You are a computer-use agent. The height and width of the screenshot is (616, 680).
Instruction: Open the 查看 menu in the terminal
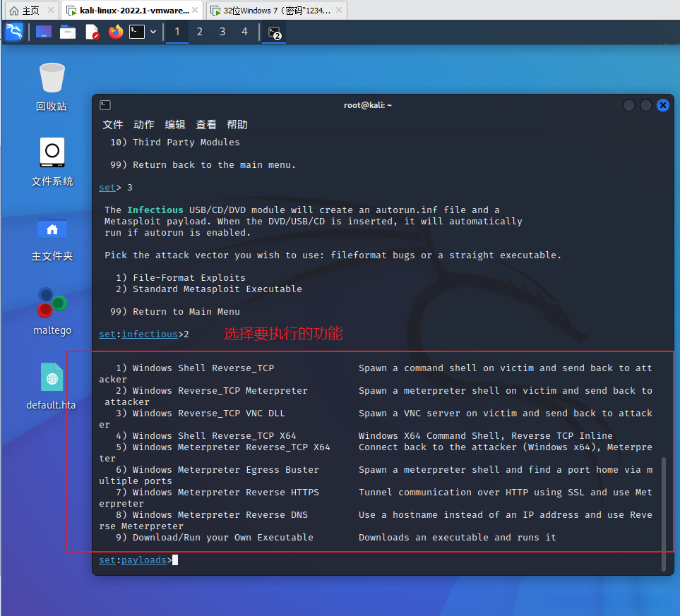click(206, 125)
